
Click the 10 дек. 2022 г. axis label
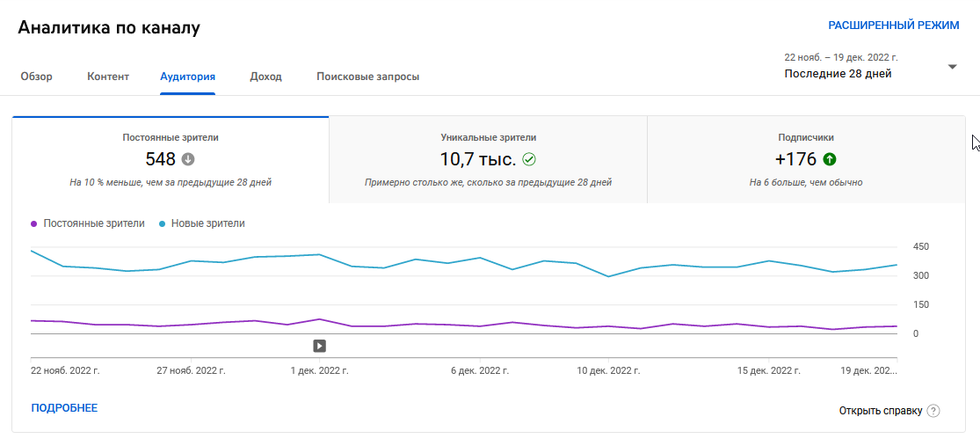coord(608,370)
